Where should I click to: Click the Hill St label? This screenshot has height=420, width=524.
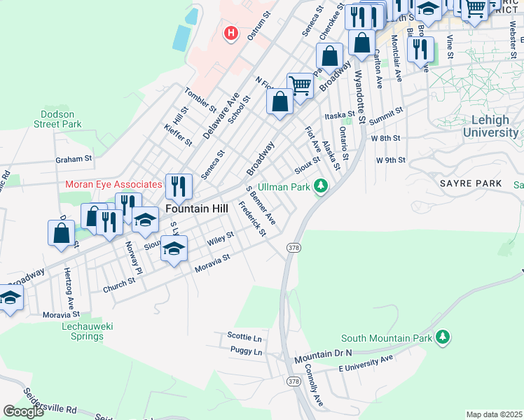click(x=181, y=116)
